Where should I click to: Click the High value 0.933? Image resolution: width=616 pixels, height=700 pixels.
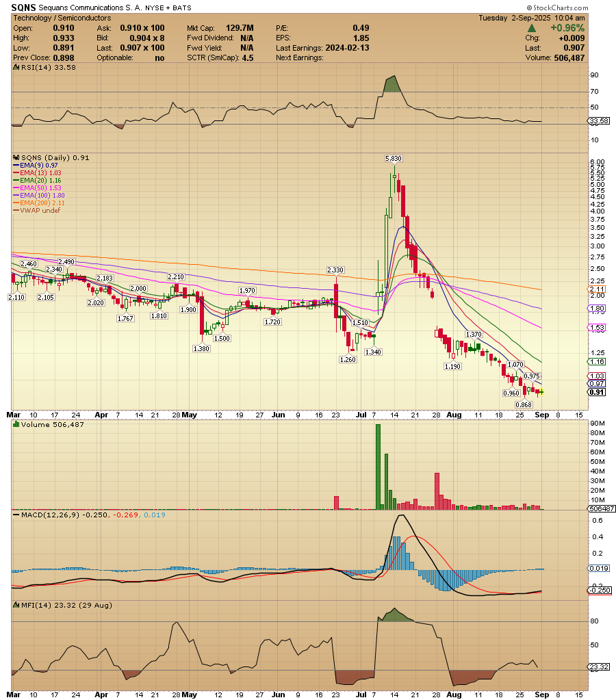click(x=64, y=38)
